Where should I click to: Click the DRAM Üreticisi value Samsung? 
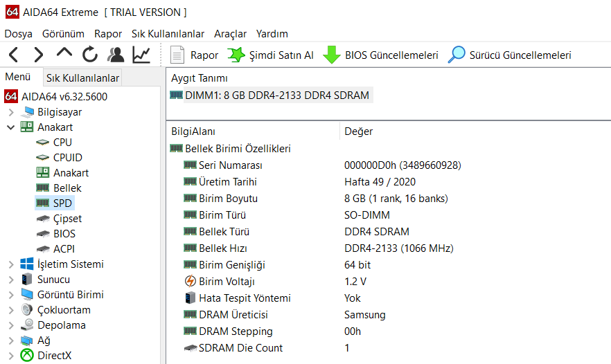364,315
